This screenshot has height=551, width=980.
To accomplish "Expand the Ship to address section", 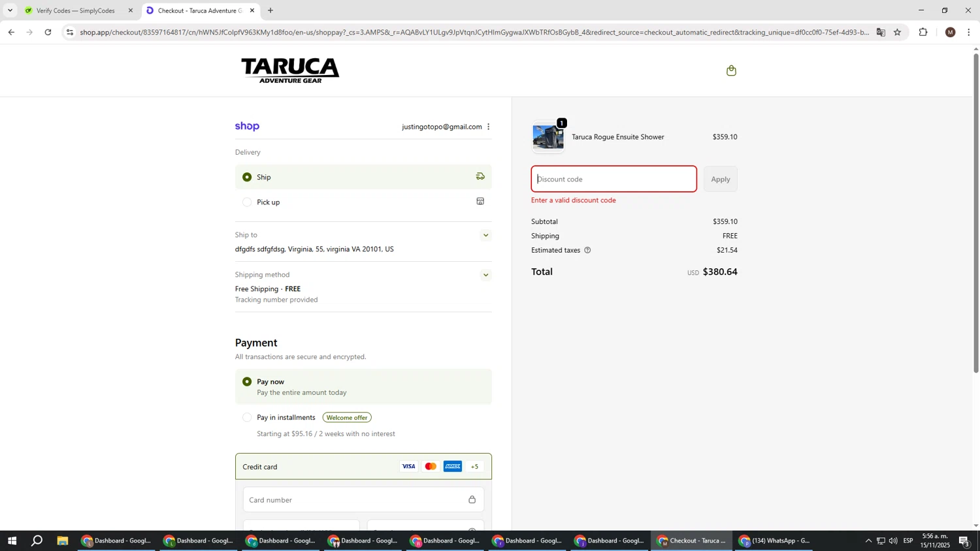I will tap(485, 235).
